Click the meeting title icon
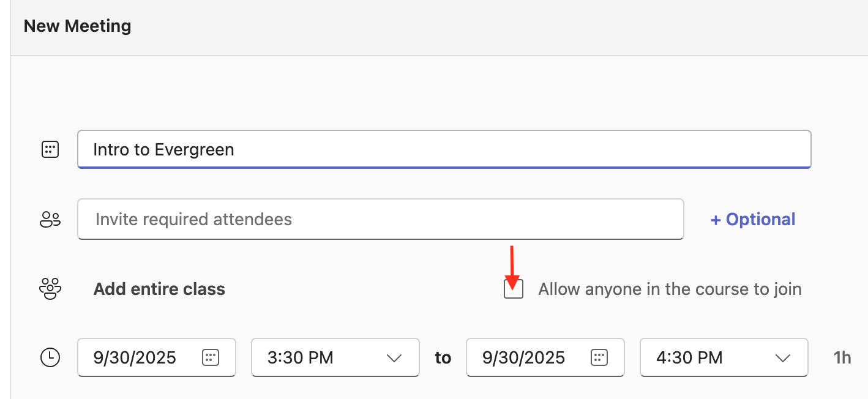The height and width of the screenshot is (399, 868). pos(50,149)
